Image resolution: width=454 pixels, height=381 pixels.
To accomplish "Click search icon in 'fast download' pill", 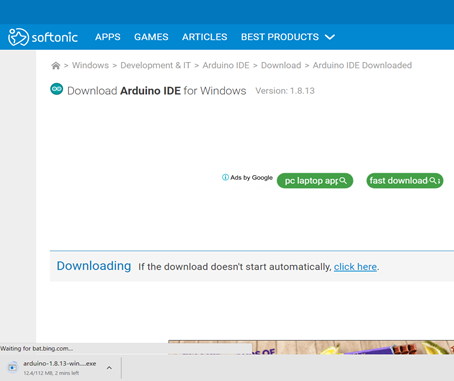I will [x=433, y=180].
